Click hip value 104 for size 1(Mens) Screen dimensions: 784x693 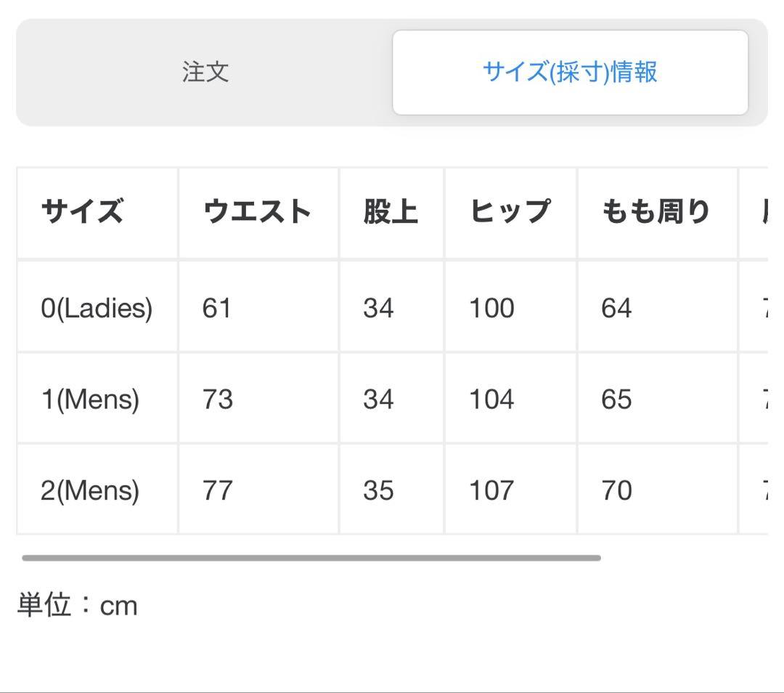click(x=491, y=399)
